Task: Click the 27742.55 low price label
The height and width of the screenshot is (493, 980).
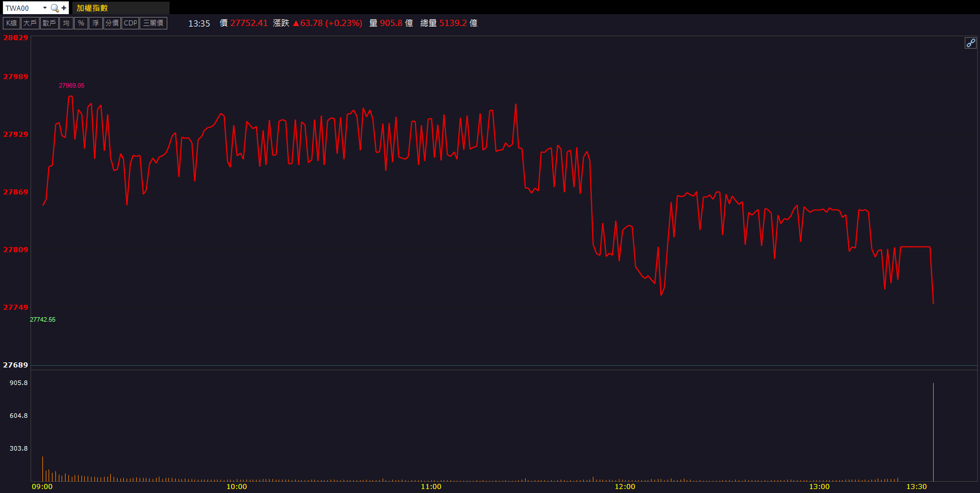Action: (42, 320)
